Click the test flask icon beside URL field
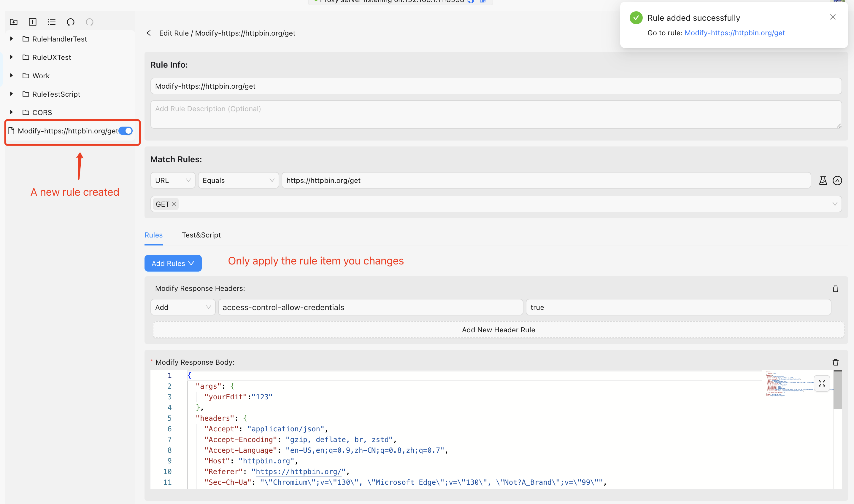 [823, 180]
